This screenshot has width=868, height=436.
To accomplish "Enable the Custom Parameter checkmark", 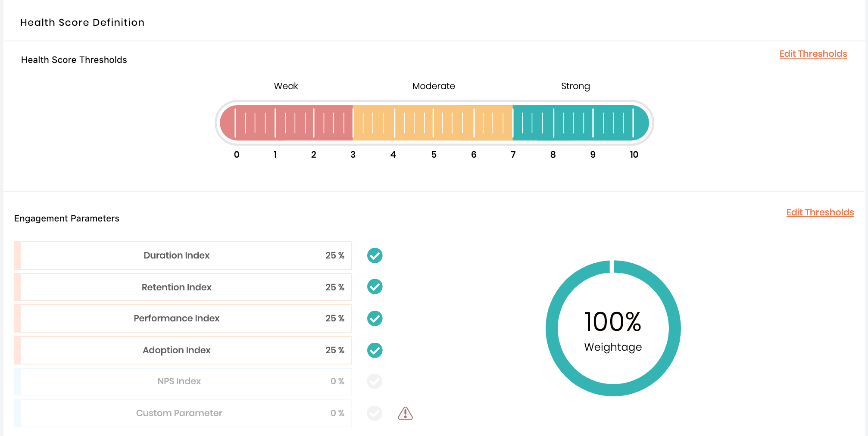I will [x=375, y=413].
